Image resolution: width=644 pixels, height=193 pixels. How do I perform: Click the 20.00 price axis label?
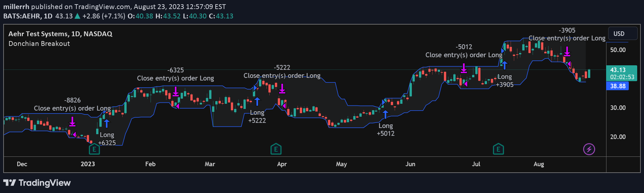point(618,137)
